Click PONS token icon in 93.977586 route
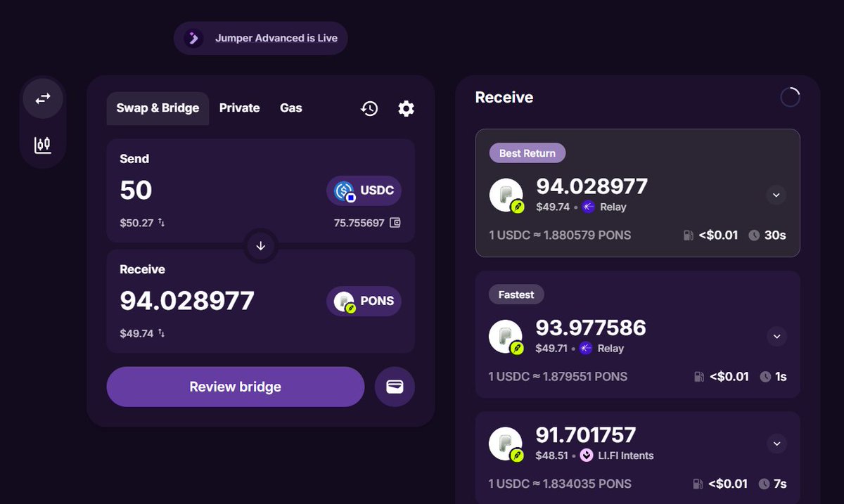The width and height of the screenshot is (844, 504). point(506,337)
